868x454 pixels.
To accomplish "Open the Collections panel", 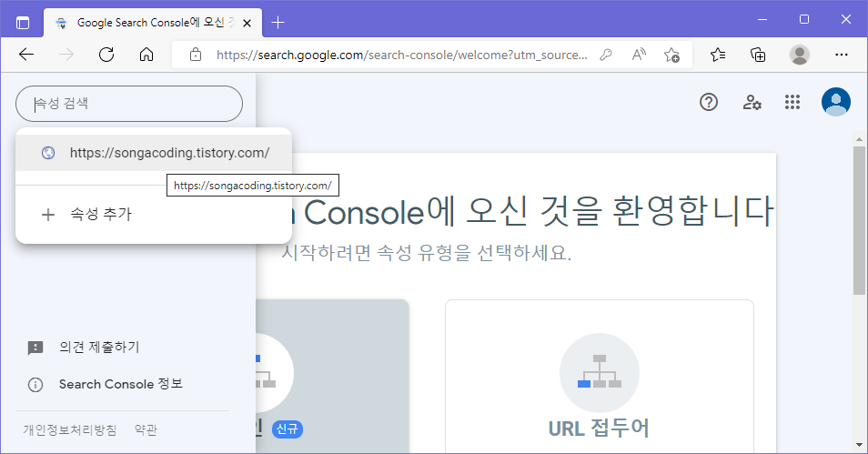I will pos(758,55).
